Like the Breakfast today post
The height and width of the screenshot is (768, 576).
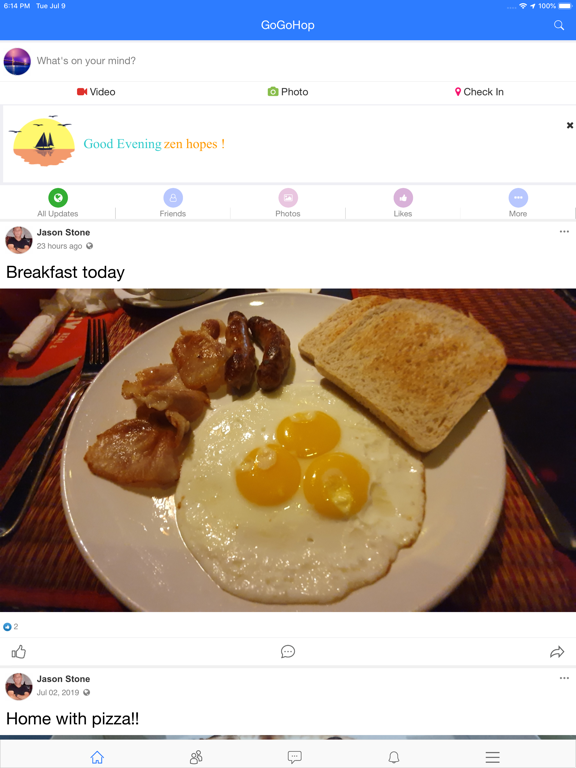[x=19, y=651]
